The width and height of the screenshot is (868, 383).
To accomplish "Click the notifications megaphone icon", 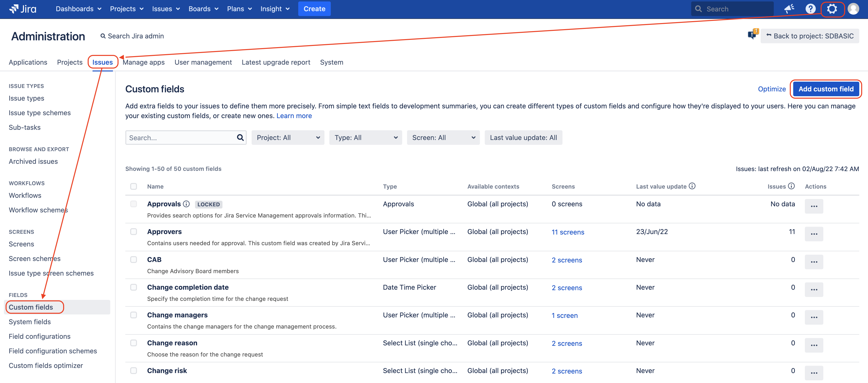I will [x=789, y=9].
